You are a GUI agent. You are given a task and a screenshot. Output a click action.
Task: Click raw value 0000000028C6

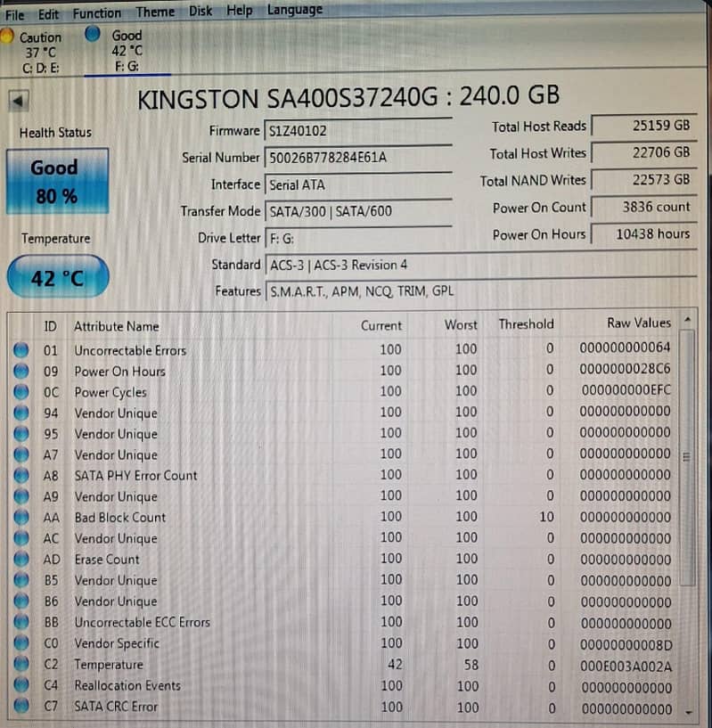tap(626, 369)
